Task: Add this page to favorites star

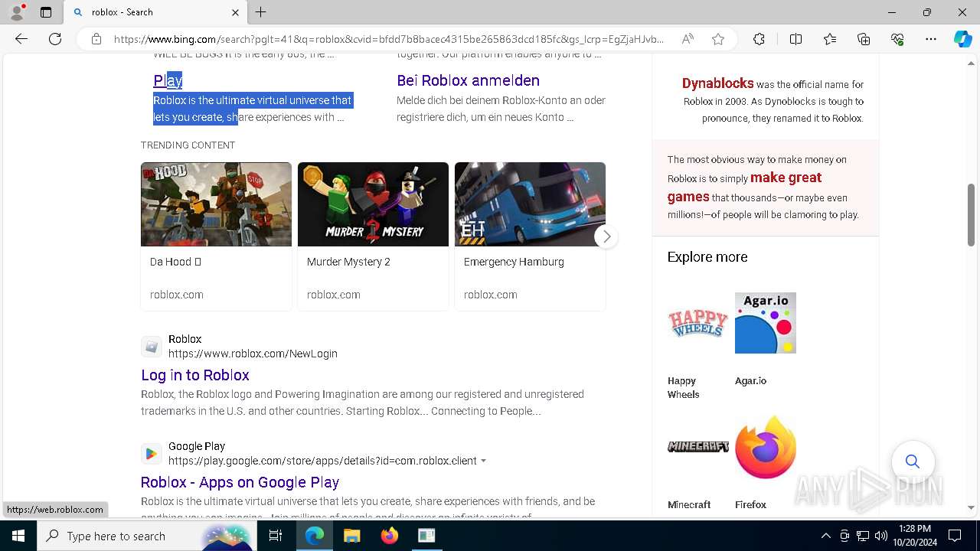Action: [x=718, y=39]
